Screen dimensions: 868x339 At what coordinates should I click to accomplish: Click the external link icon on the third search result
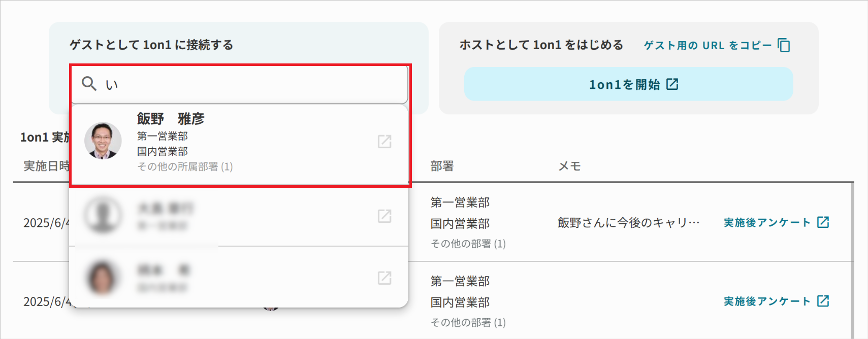384,278
